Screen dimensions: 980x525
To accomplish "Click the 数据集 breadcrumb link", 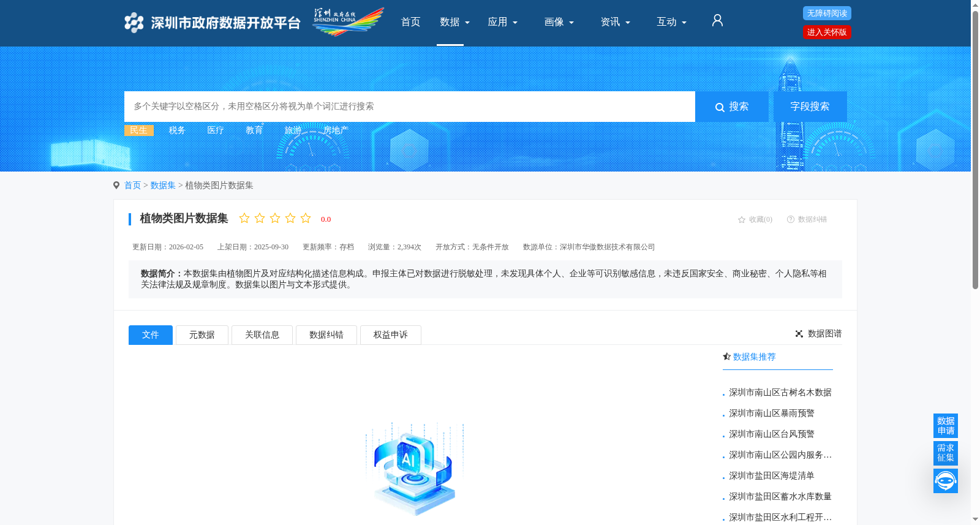I will (x=163, y=185).
